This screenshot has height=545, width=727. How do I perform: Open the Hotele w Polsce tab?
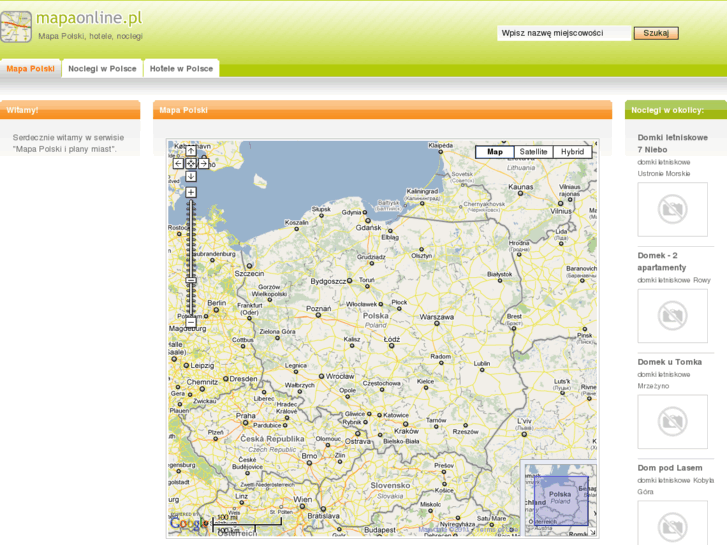pos(181,69)
